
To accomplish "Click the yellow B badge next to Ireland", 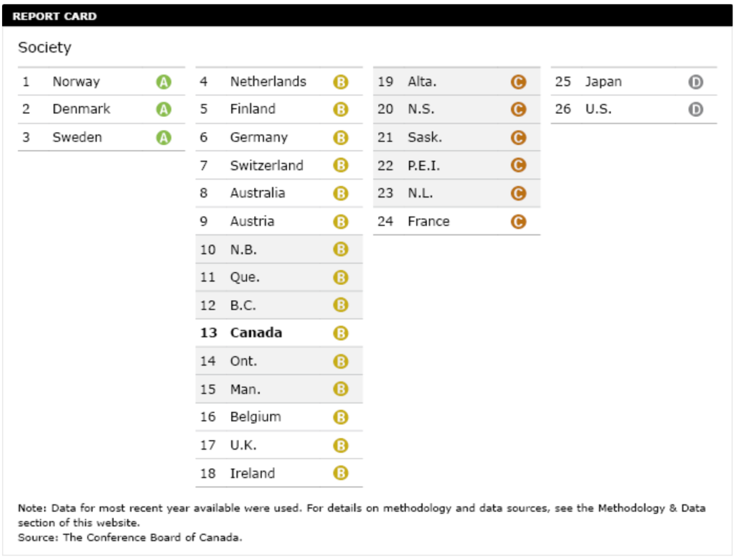I will click(341, 473).
